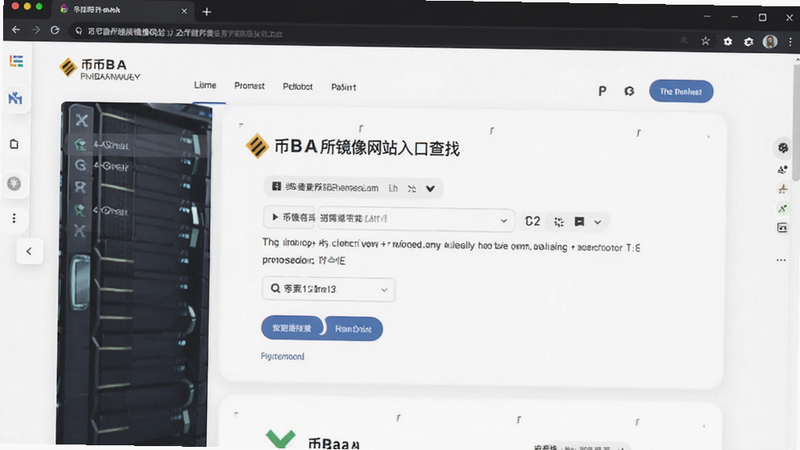Click the green chart icon in right sidebar
Image resolution: width=800 pixels, height=450 pixels.
click(x=782, y=208)
